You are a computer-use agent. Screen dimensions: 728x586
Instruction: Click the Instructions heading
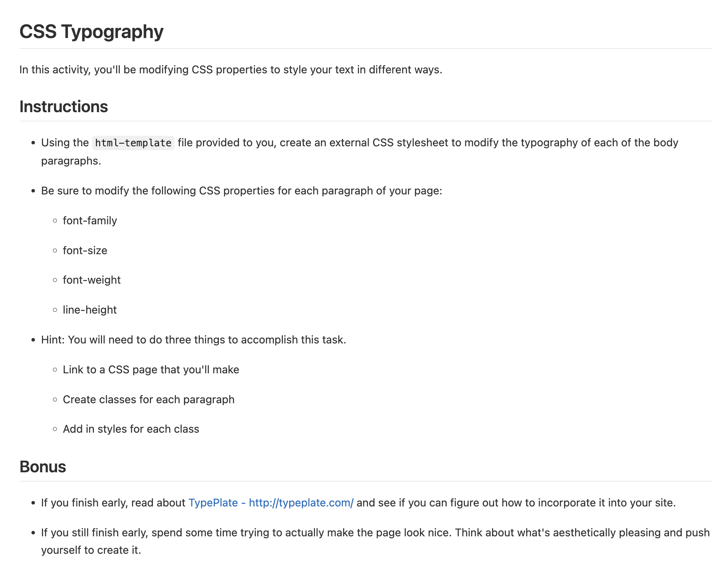click(64, 107)
